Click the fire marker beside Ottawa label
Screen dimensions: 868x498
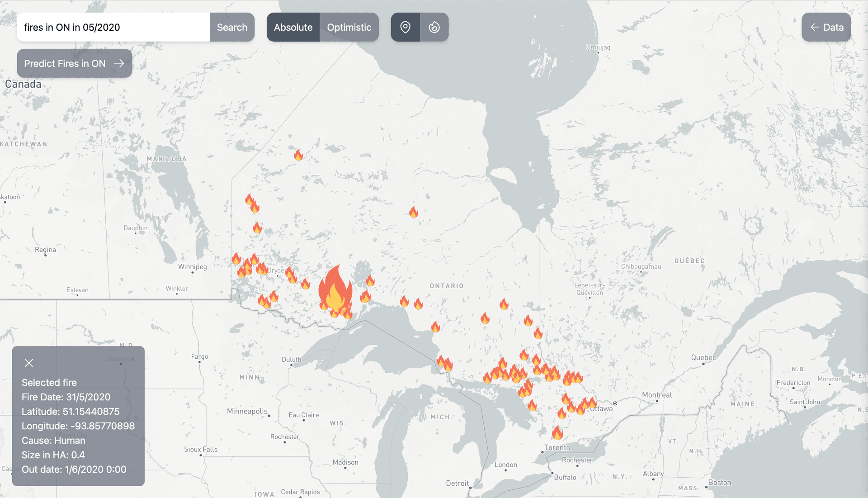coord(592,403)
